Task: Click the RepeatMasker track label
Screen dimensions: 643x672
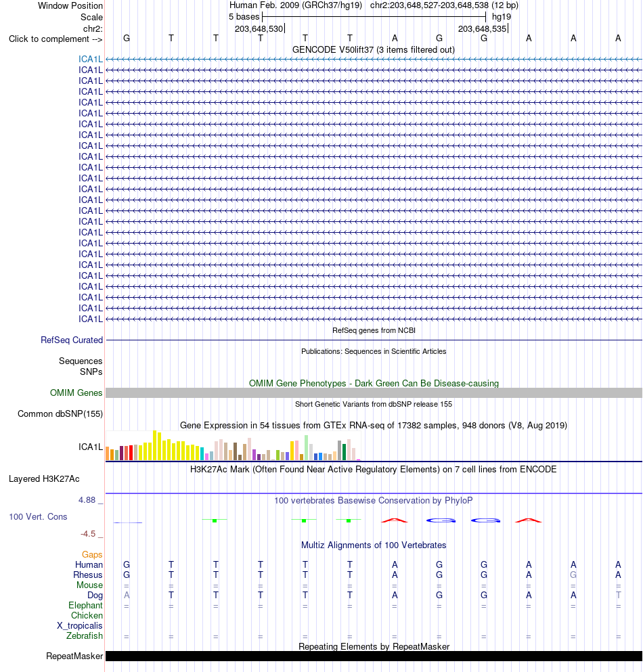Action: point(74,656)
